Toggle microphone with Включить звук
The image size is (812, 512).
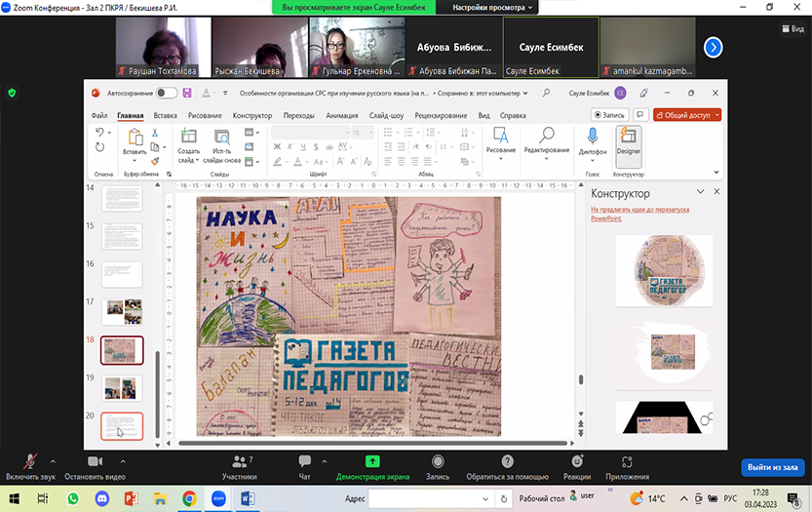coord(31,461)
